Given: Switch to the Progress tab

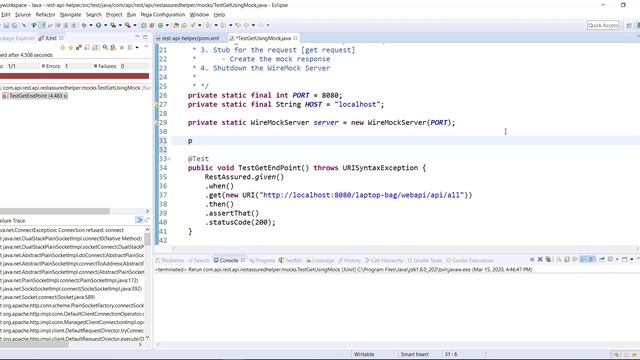Looking at the screenshot, I should point(262,260).
